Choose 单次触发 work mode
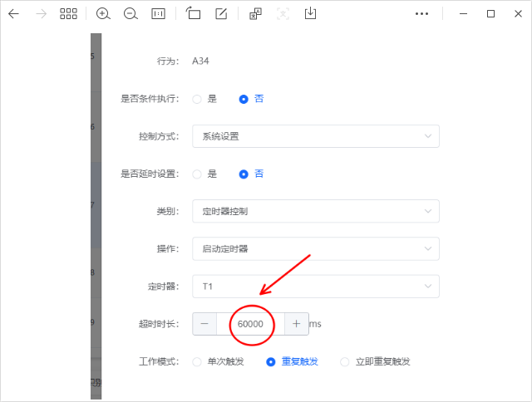This screenshot has height=402, width=532. coord(218,361)
